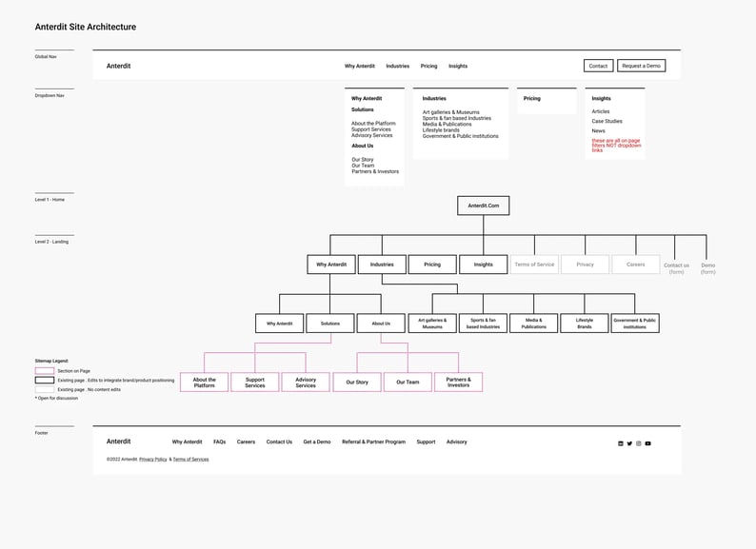This screenshot has height=549, width=756.
Task: Select the pink Advisory Services box
Action: 306,382
